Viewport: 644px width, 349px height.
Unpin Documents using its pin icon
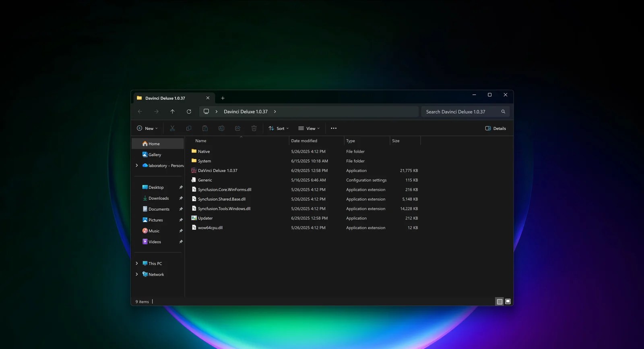click(181, 209)
